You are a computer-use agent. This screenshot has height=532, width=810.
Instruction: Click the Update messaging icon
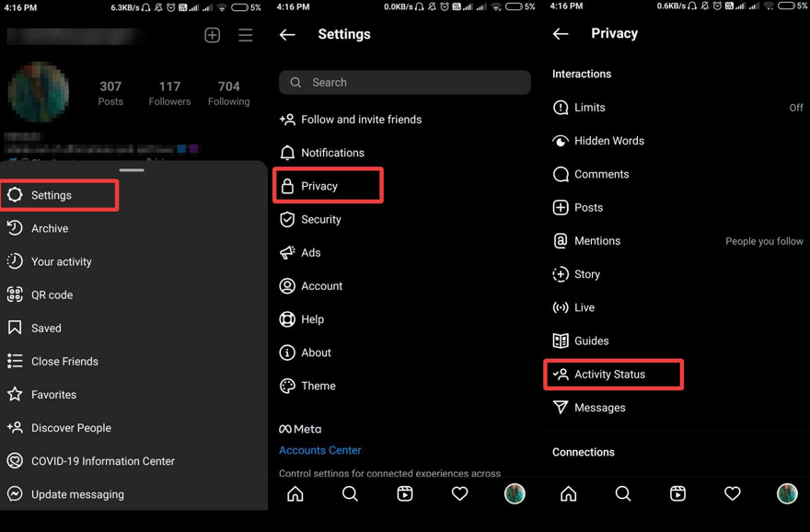[x=15, y=493]
